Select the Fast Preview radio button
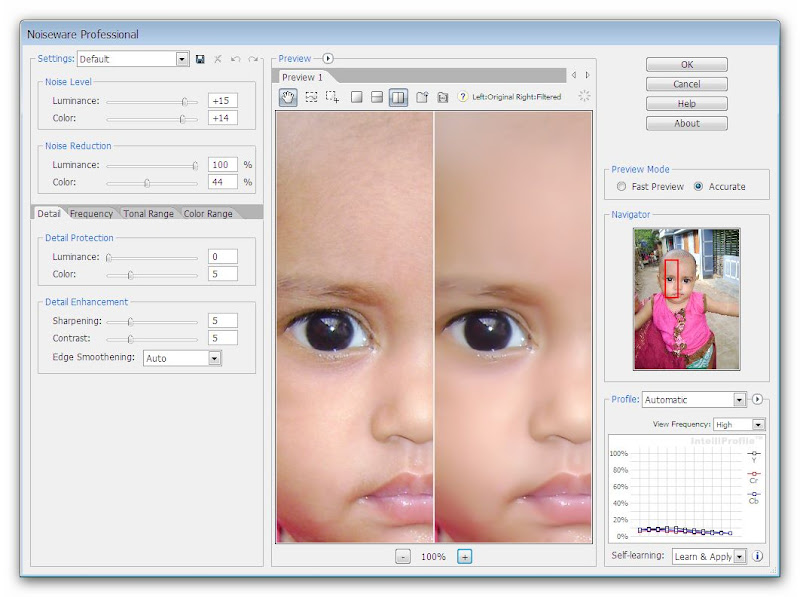The height and width of the screenshot is (597, 800). (x=622, y=186)
